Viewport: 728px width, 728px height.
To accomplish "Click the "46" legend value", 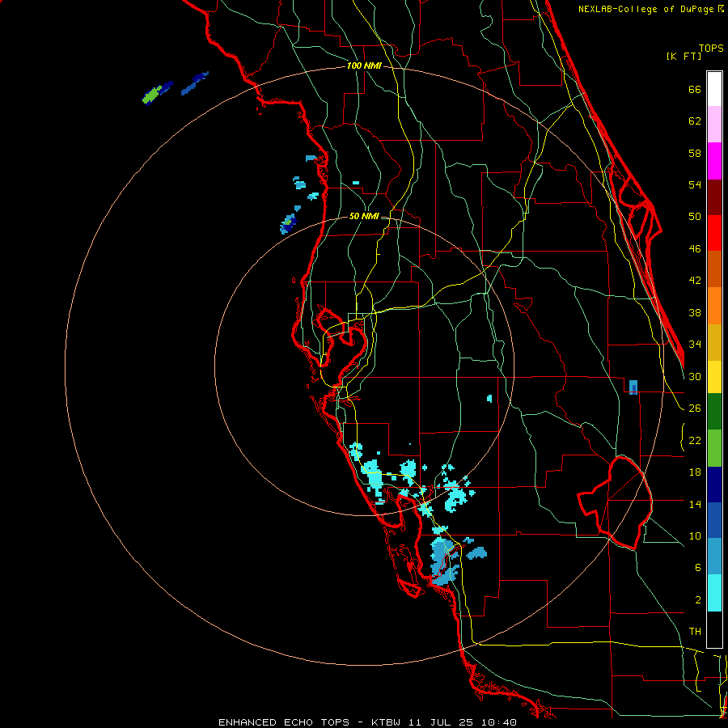I will (695, 249).
